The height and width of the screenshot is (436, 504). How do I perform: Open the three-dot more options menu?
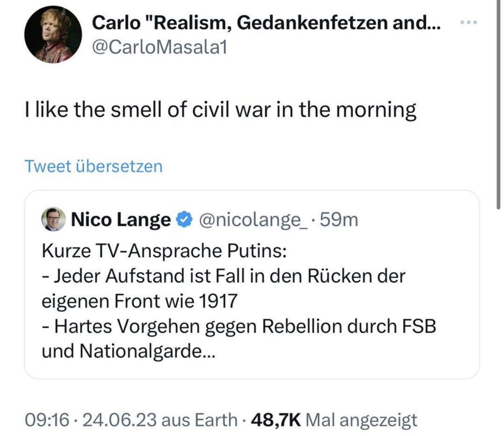(x=469, y=22)
